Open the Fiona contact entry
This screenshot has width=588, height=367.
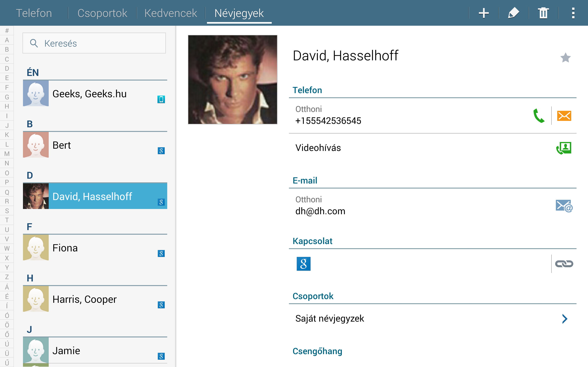click(95, 247)
